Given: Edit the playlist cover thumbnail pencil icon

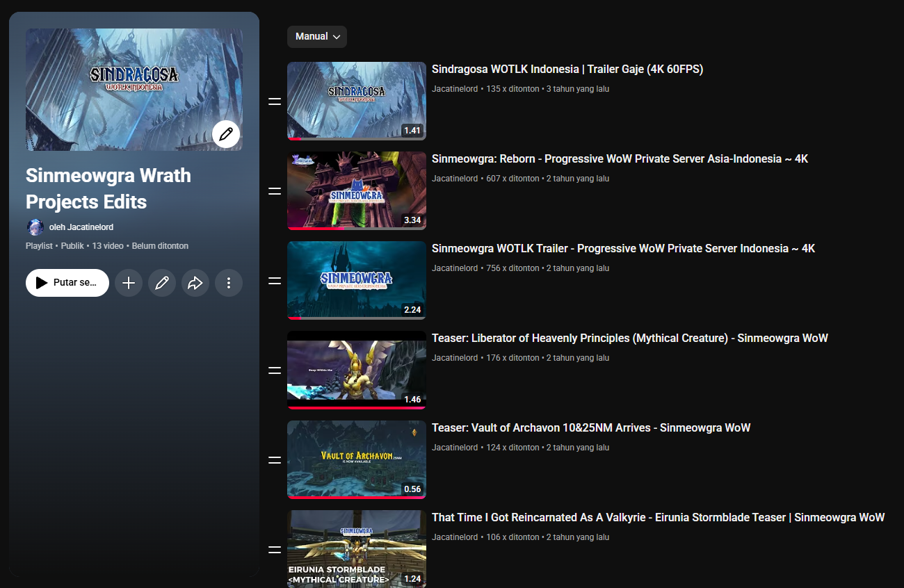Looking at the screenshot, I should click(x=226, y=134).
